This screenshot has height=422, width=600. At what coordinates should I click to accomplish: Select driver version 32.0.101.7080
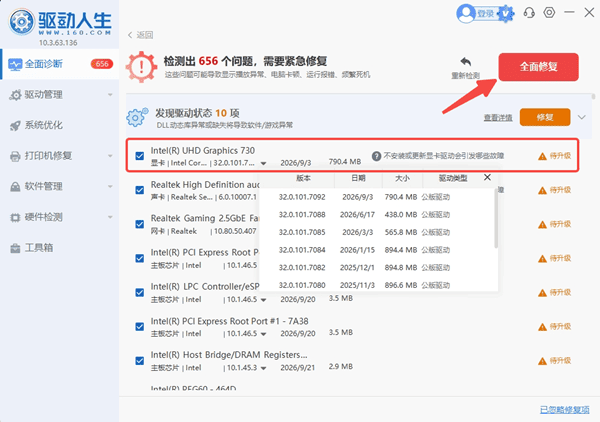[x=378, y=285]
